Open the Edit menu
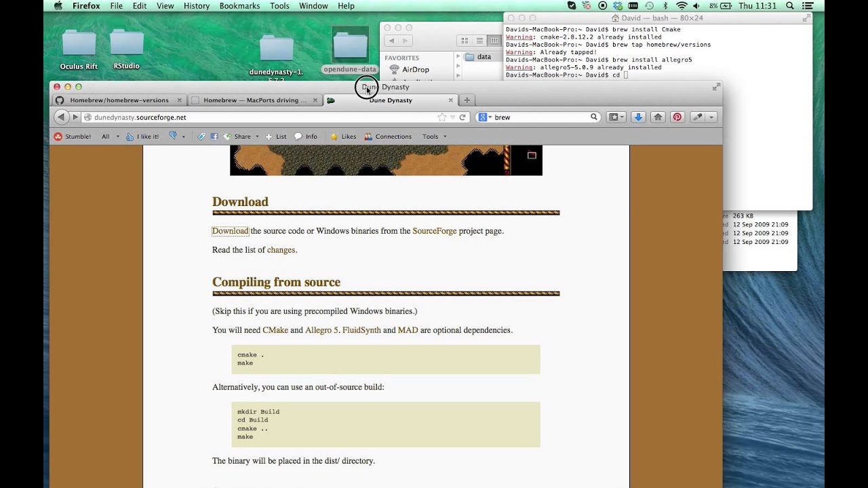The height and width of the screenshot is (488, 868). pos(140,6)
